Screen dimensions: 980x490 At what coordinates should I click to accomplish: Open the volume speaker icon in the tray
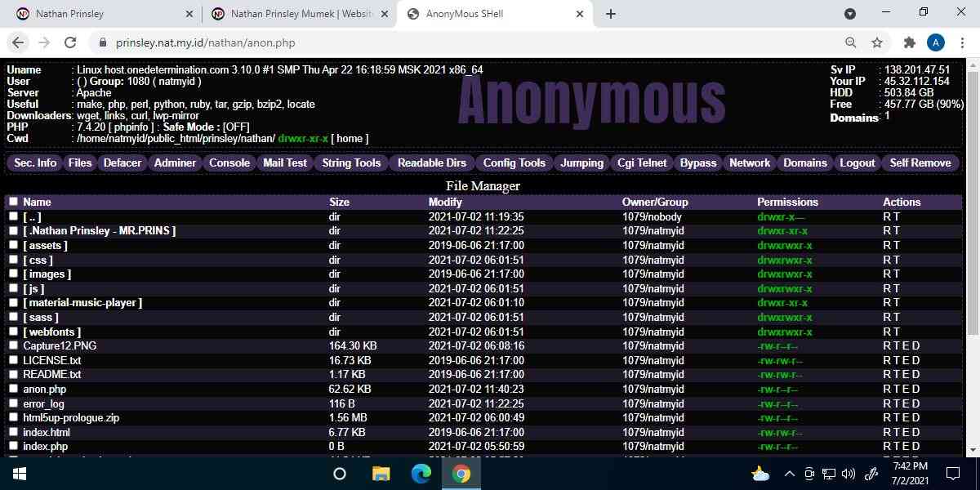(x=848, y=473)
